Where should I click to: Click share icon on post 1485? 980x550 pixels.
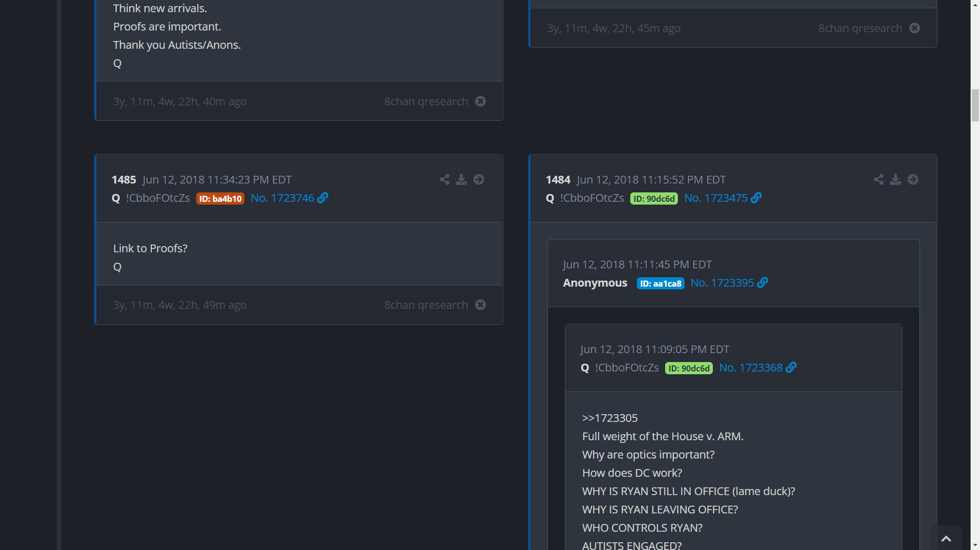pos(445,180)
